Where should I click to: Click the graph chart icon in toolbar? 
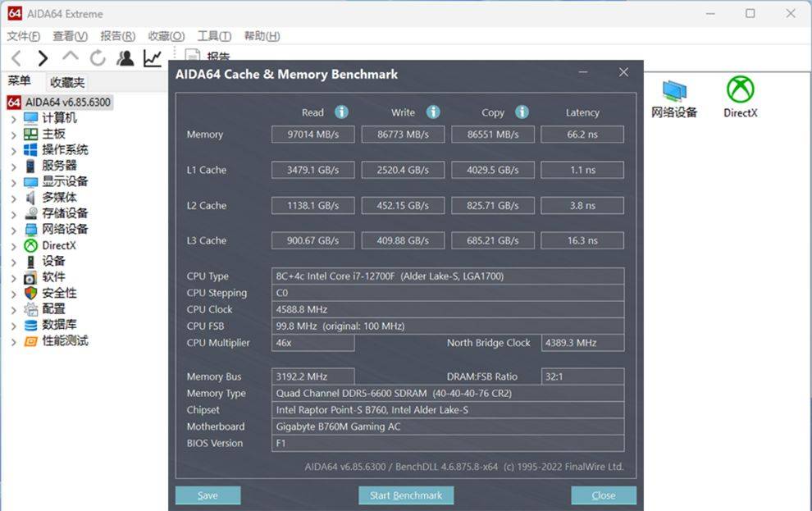pyautogui.click(x=152, y=58)
